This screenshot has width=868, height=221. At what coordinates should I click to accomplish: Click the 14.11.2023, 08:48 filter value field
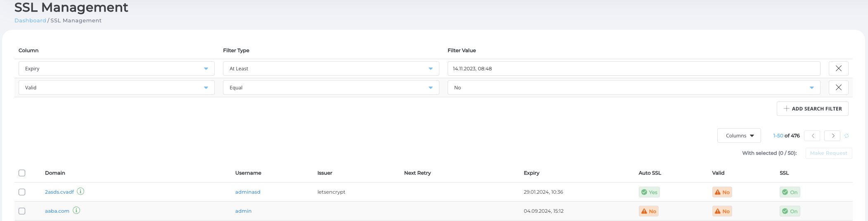(x=634, y=69)
